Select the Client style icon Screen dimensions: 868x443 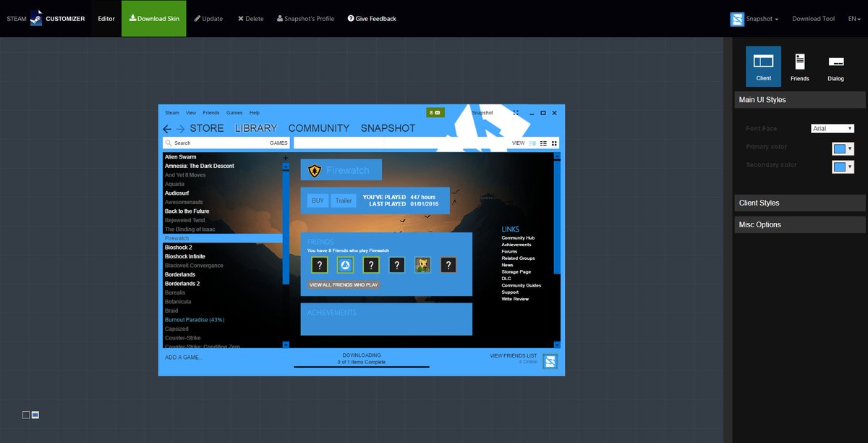[764, 66]
